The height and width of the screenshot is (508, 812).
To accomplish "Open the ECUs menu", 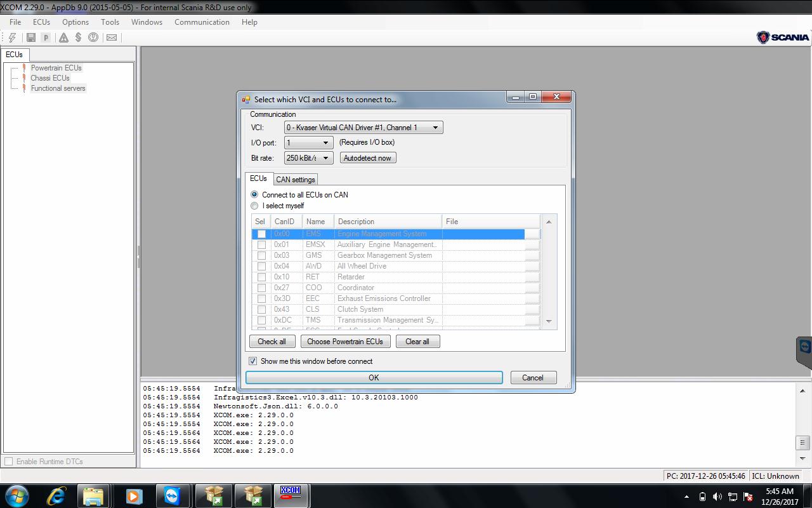I will tap(41, 22).
